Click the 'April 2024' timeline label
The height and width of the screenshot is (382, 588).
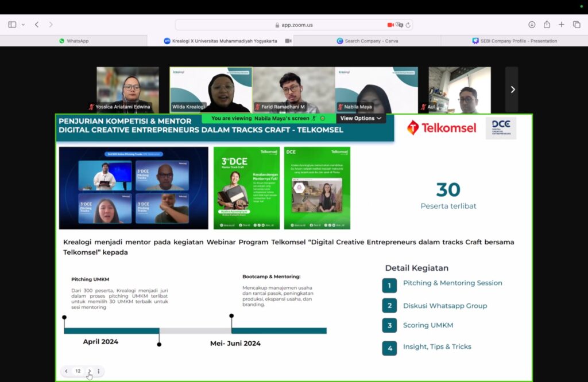pyautogui.click(x=100, y=341)
